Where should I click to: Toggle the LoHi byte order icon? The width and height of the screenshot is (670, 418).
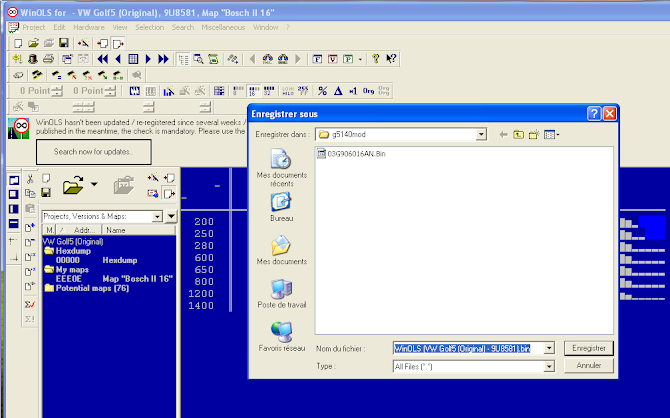click(x=288, y=91)
